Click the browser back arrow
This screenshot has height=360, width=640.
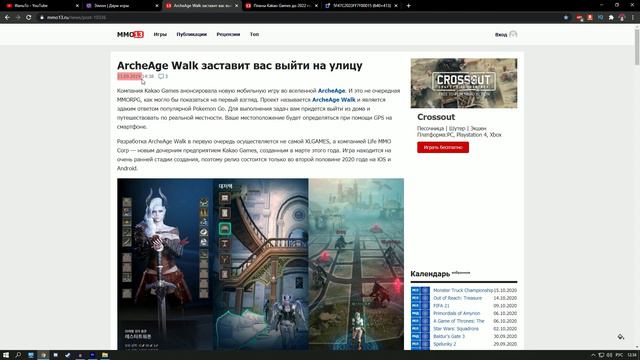(x=7, y=18)
